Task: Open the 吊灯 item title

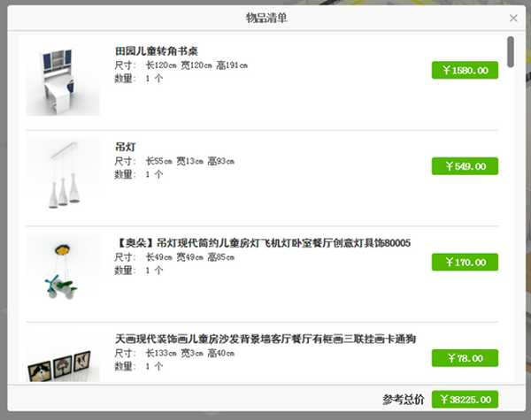Action: click(126, 147)
